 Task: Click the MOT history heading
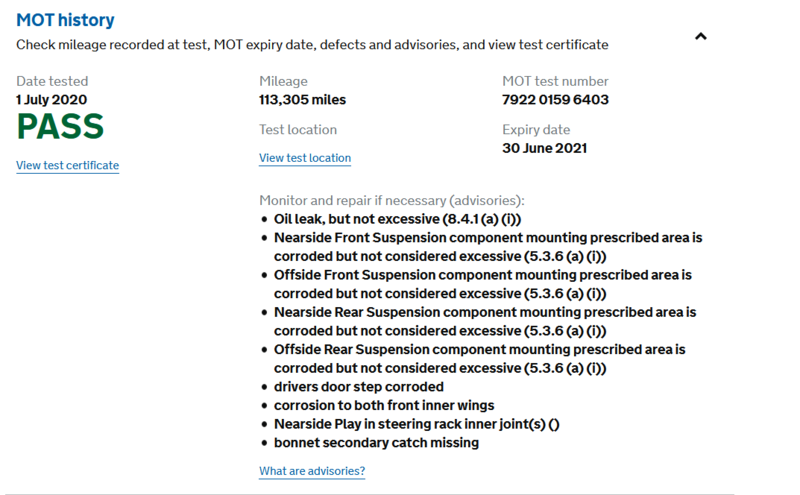(65, 20)
